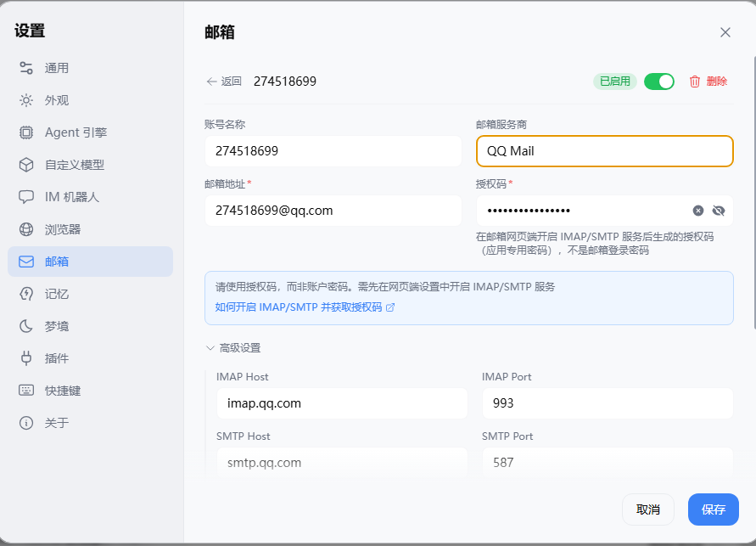This screenshot has width=756, height=546.
Task: Click the red trash can delete icon
Action: tap(694, 82)
